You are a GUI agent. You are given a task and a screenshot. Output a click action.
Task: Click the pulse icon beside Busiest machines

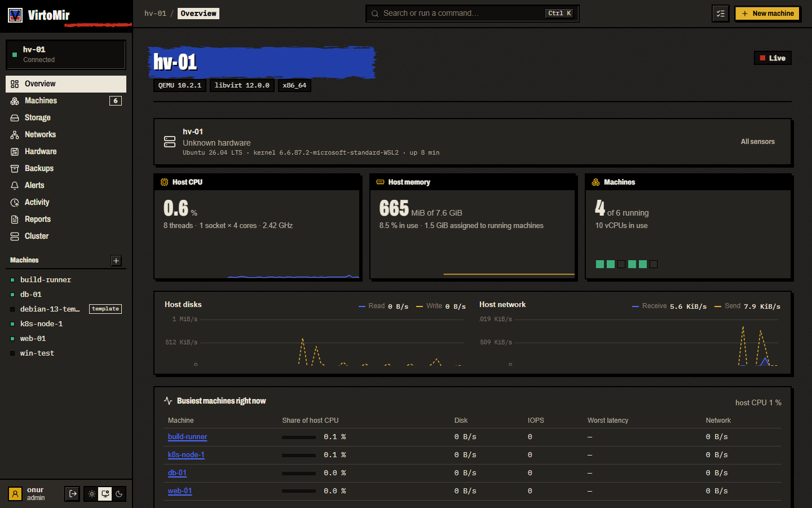click(168, 401)
